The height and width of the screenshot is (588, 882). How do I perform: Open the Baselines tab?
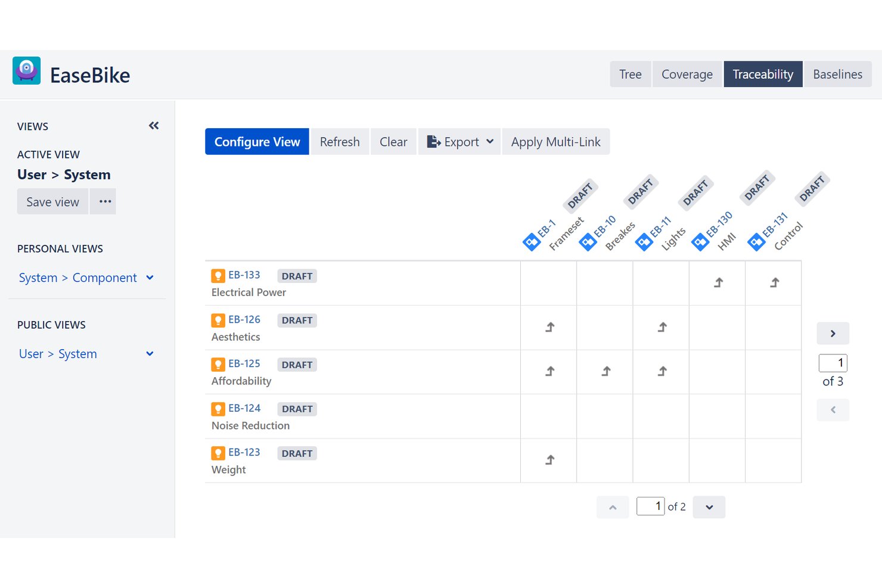click(x=838, y=74)
